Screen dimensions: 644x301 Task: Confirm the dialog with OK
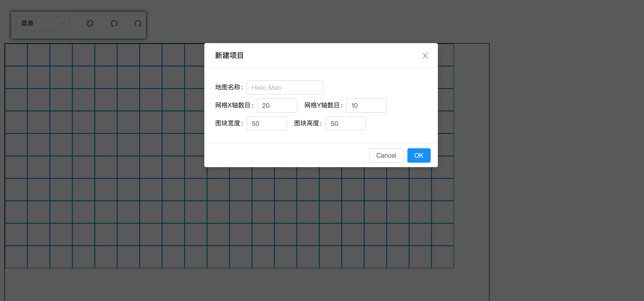point(419,155)
